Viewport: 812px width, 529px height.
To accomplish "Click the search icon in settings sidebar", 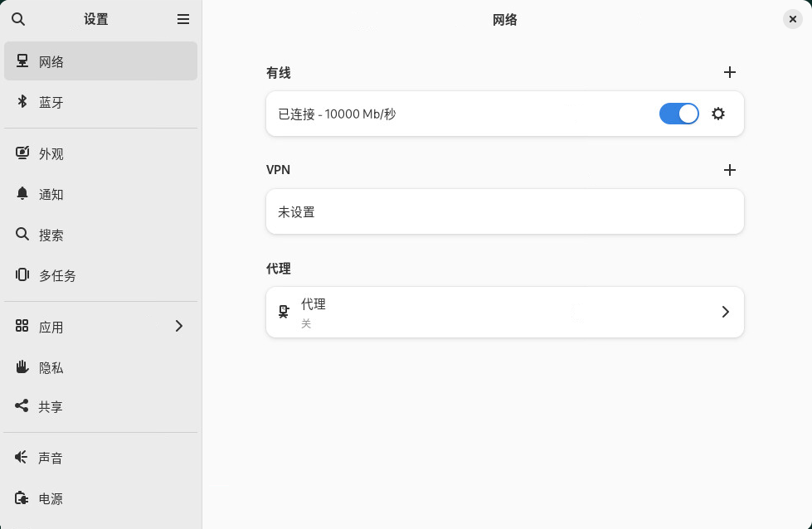I will [18, 19].
